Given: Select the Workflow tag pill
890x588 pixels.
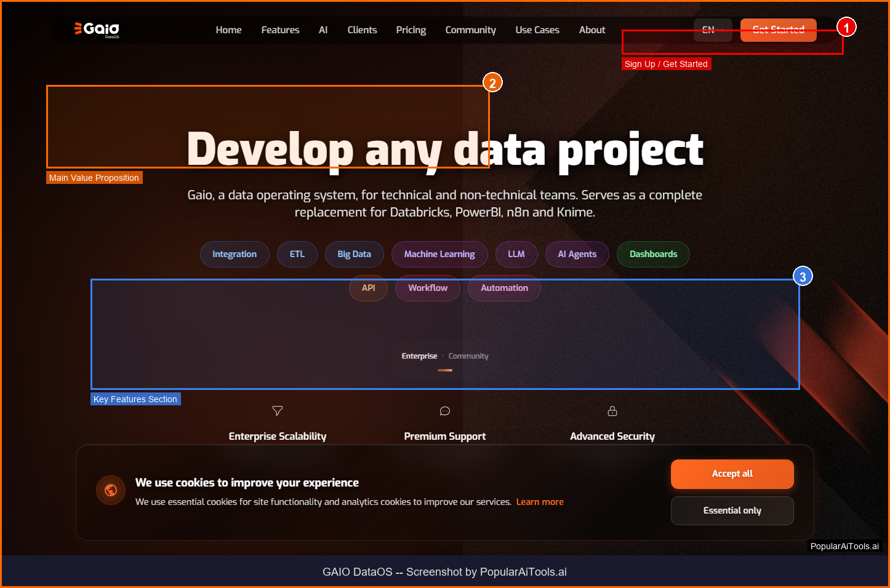Looking at the screenshot, I should 428,288.
